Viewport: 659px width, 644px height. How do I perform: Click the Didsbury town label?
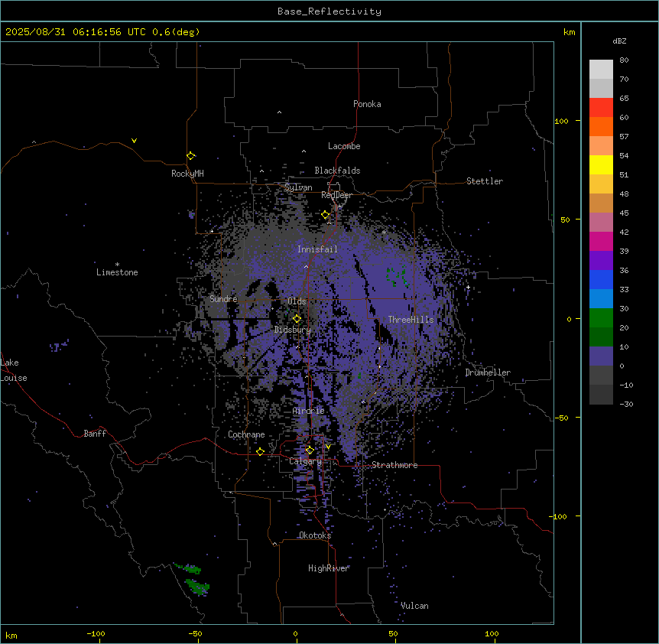pyautogui.click(x=293, y=330)
